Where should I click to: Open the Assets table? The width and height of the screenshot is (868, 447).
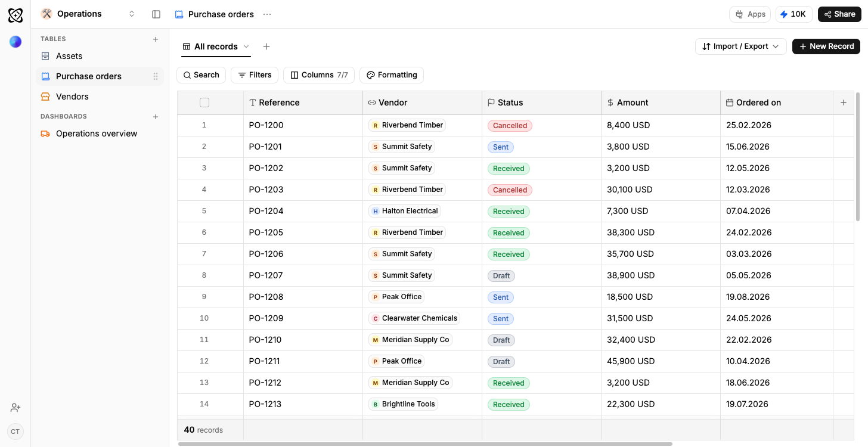(x=100, y=56)
